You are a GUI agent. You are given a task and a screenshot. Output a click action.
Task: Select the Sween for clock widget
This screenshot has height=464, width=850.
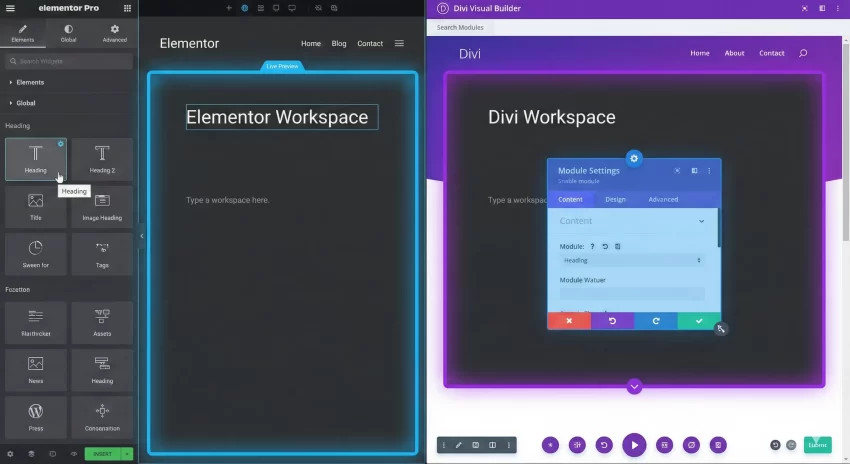click(x=36, y=254)
